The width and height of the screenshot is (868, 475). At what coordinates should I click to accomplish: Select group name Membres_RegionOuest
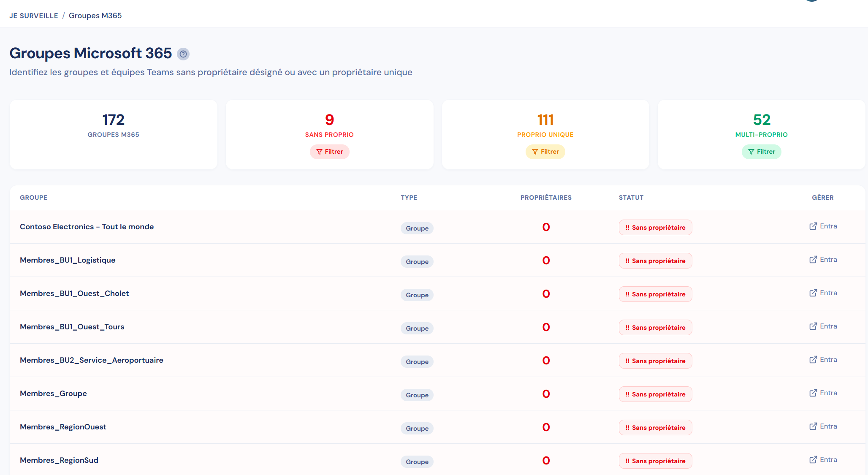(63, 427)
